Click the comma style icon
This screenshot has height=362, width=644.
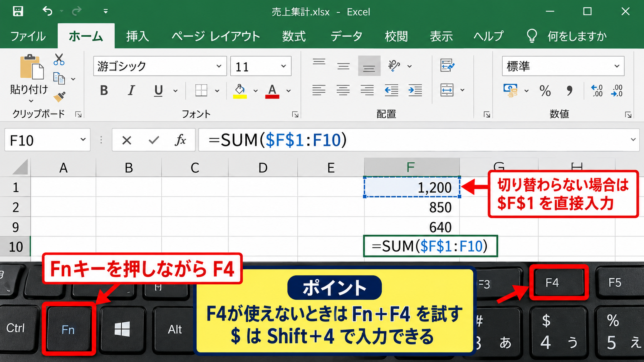(x=569, y=91)
